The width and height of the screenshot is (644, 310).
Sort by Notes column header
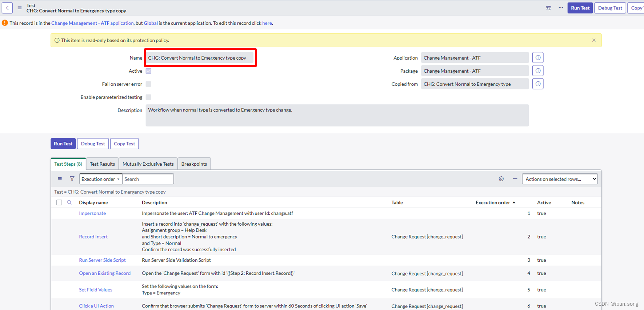578,202
